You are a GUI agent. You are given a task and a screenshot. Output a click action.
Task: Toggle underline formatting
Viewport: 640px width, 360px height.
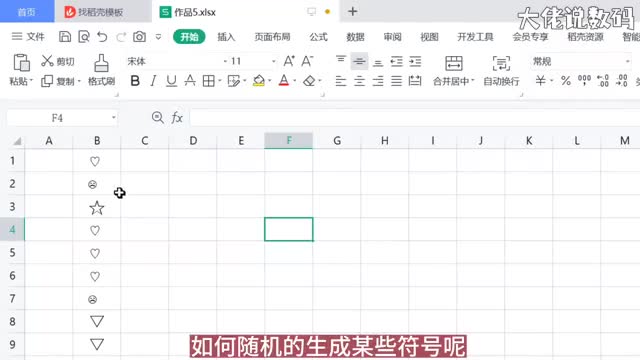[171, 81]
